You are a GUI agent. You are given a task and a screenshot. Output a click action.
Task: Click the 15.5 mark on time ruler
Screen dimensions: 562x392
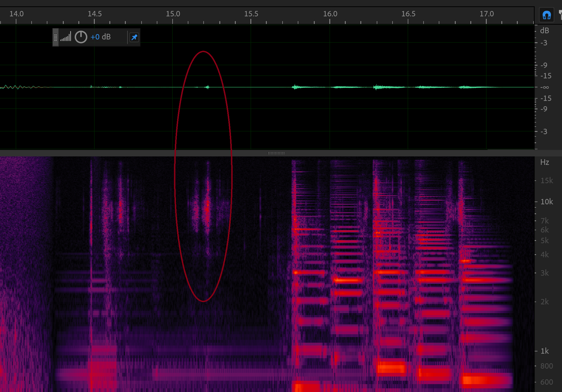click(251, 14)
